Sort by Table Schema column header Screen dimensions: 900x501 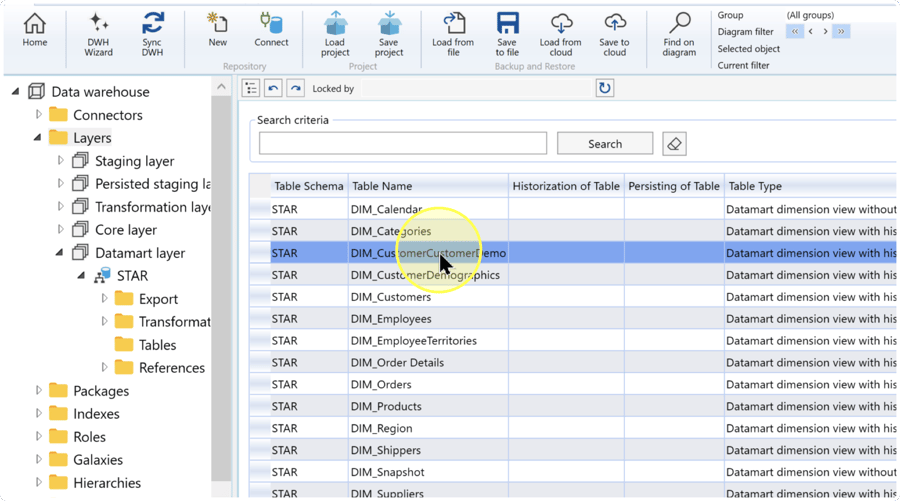coord(309,186)
